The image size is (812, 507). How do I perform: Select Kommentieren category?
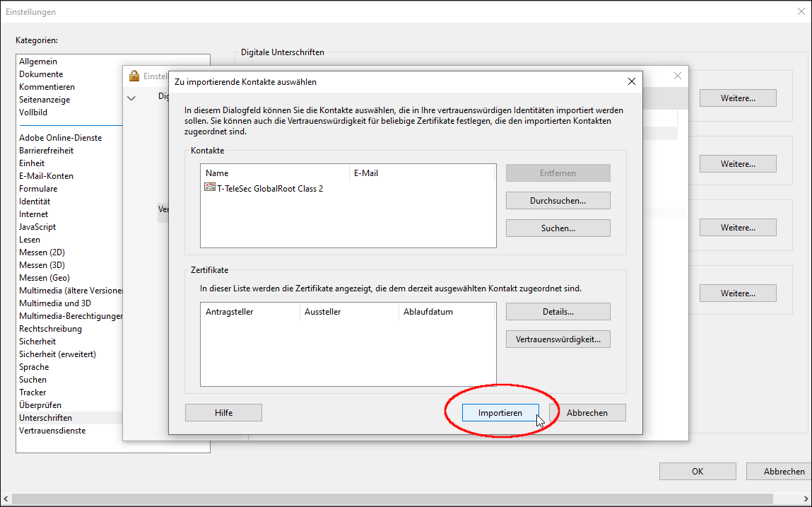[x=47, y=86]
